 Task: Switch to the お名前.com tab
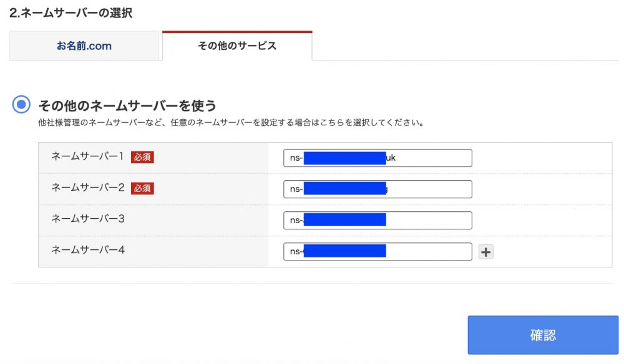[84, 45]
